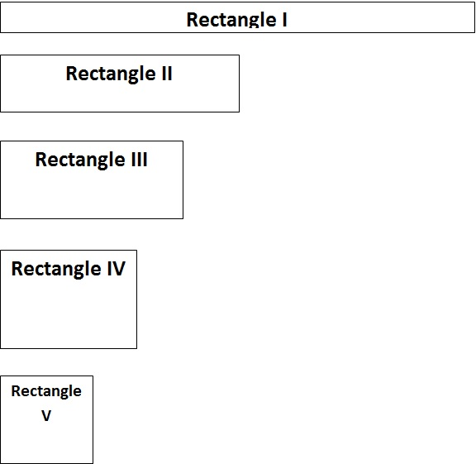Click empty area below V in Rectangle V
This screenshot has width=476, height=464.
(x=46, y=442)
